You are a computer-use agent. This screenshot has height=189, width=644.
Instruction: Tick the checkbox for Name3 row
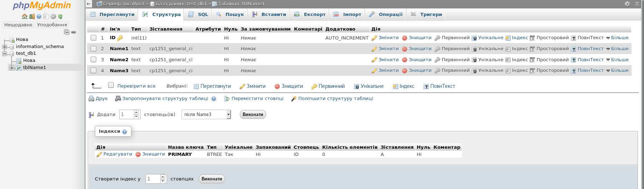93,70
